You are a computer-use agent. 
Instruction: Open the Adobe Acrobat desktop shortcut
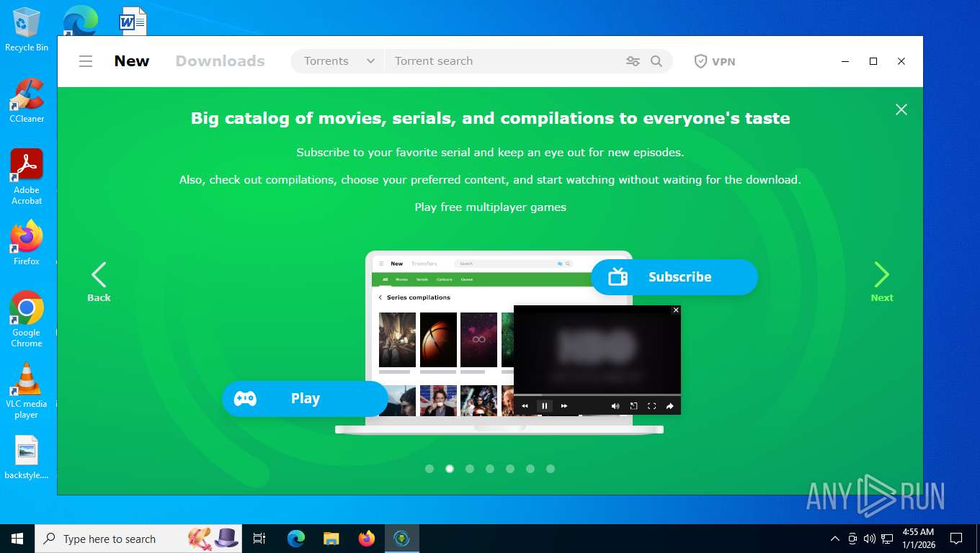(27, 176)
